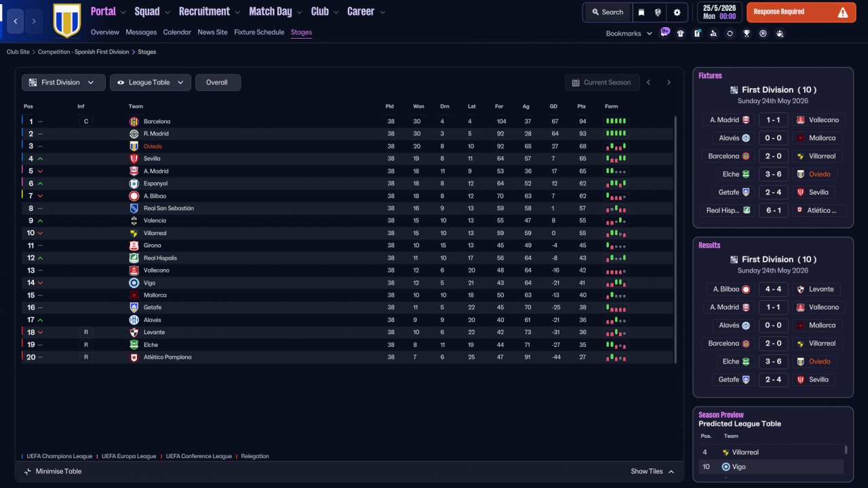Go forward with the right navigation arrow
This screenshot has width=868, height=488.
coord(34,21)
